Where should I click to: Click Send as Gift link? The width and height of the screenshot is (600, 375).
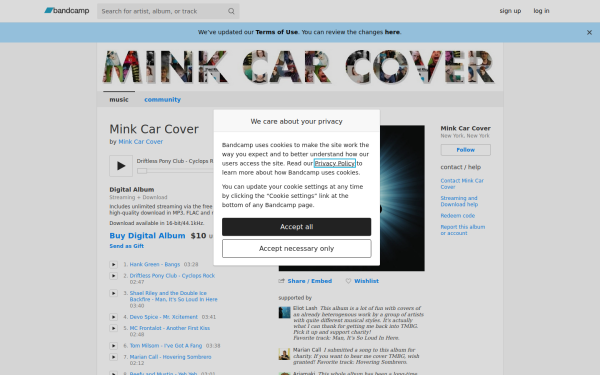pyautogui.click(x=127, y=246)
